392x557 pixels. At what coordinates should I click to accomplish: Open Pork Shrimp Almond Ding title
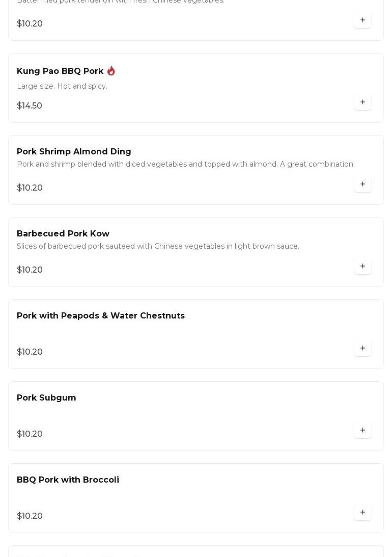tap(74, 151)
